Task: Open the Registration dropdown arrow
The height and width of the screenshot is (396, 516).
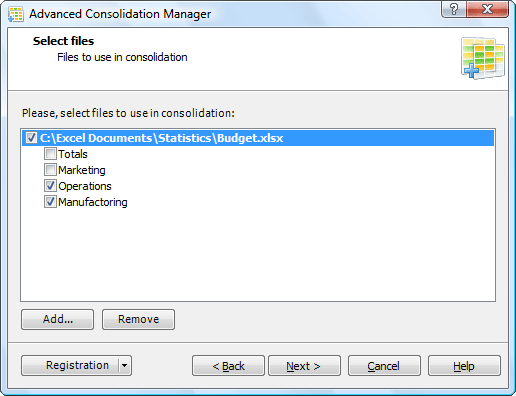Action: click(x=125, y=365)
